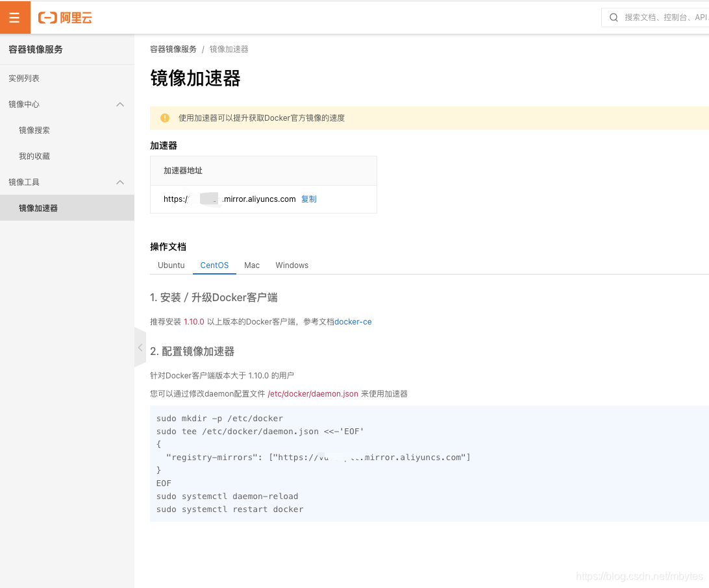Click the registry-mirrors code line
709x588 pixels.
pyautogui.click(x=318, y=458)
